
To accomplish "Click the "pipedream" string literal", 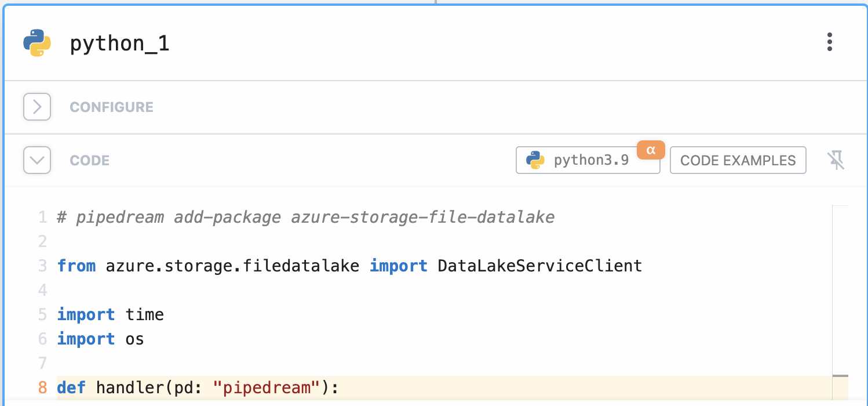I will tap(267, 387).
